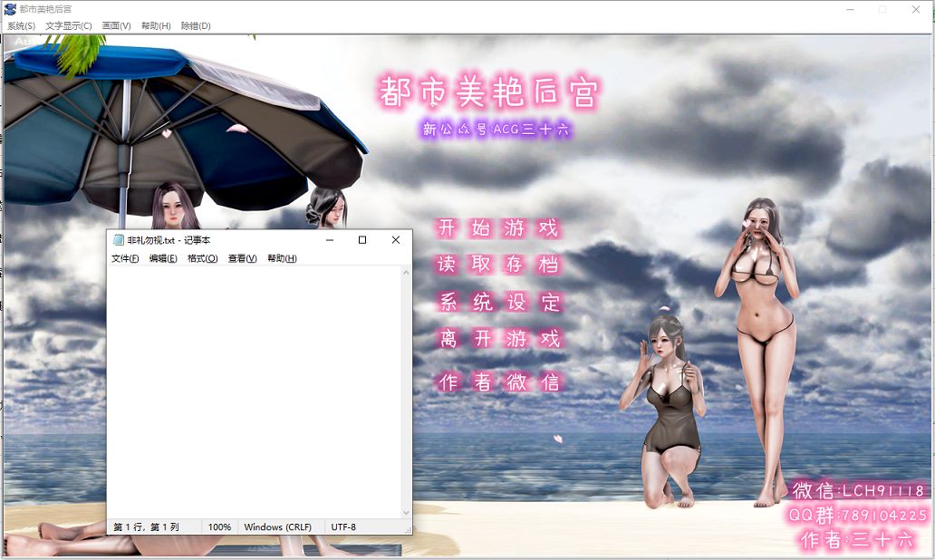Open the 系统(S) menu of the game
The height and width of the screenshot is (560, 935).
pyautogui.click(x=18, y=25)
